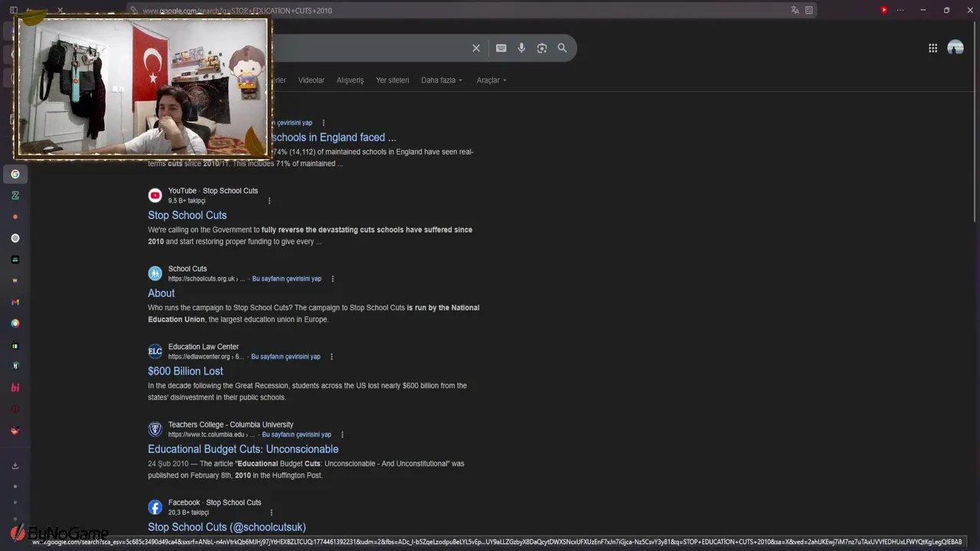
Task: Open the 'Stop School Cuts' YouTube result
Action: [187, 215]
